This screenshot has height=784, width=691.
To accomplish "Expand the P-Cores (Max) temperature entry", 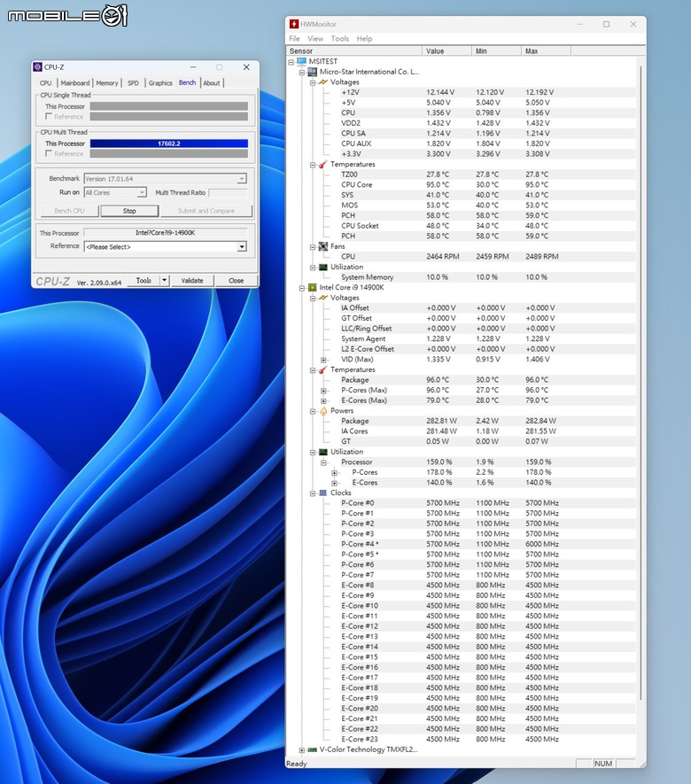I will click(x=324, y=391).
